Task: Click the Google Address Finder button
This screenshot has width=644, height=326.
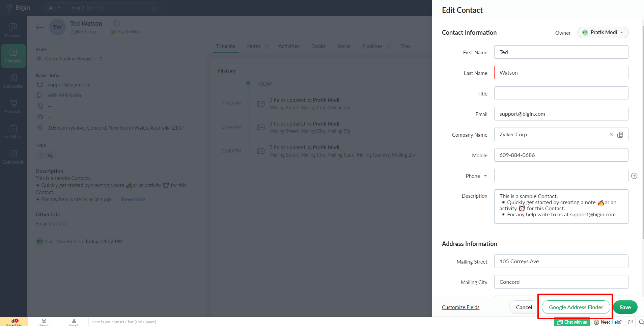Action: pyautogui.click(x=576, y=307)
